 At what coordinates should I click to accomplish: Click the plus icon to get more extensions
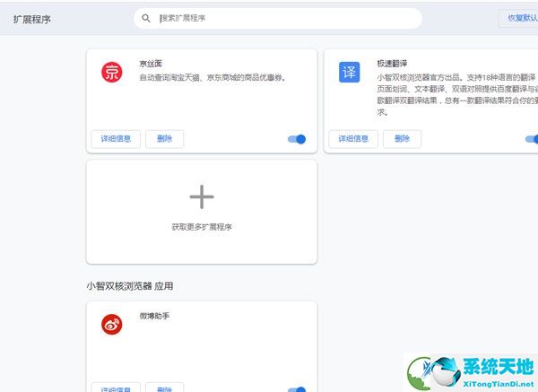tap(202, 196)
